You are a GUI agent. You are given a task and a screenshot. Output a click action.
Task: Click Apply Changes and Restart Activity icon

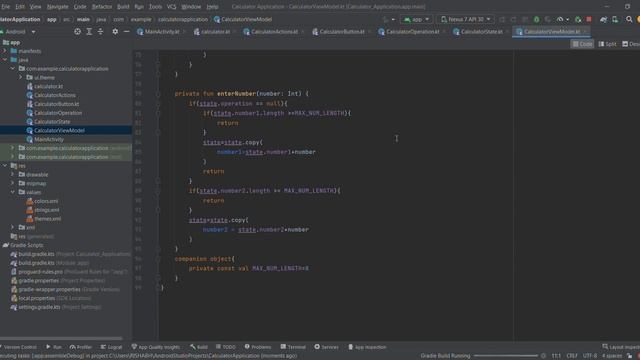(x=513, y=19)
